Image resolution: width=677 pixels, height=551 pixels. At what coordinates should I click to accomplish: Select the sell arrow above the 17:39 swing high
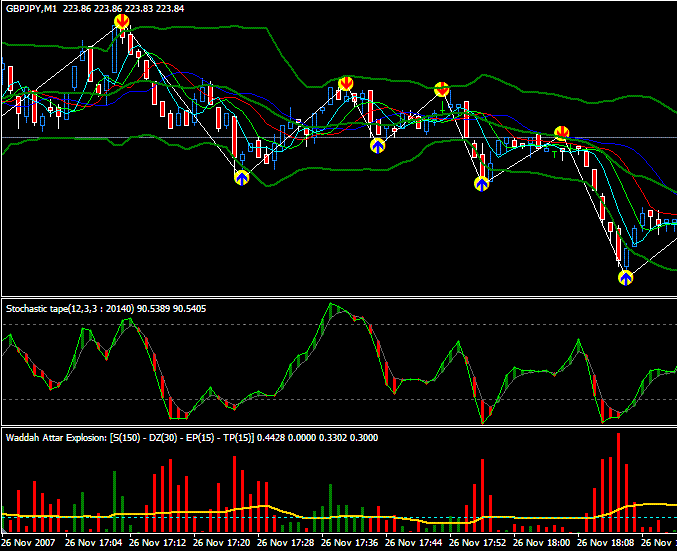[x=345, y=83]
